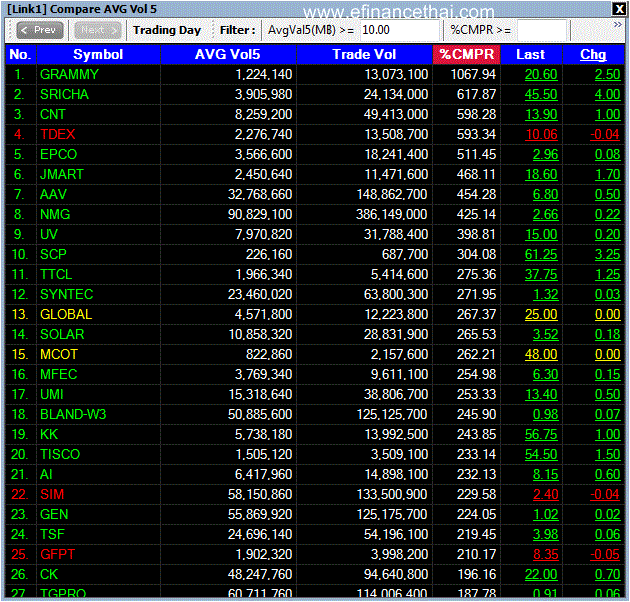Screen dimensions: 630x602
Task: Click the underlined Chg column header
Action: click(x=593, y=54)
